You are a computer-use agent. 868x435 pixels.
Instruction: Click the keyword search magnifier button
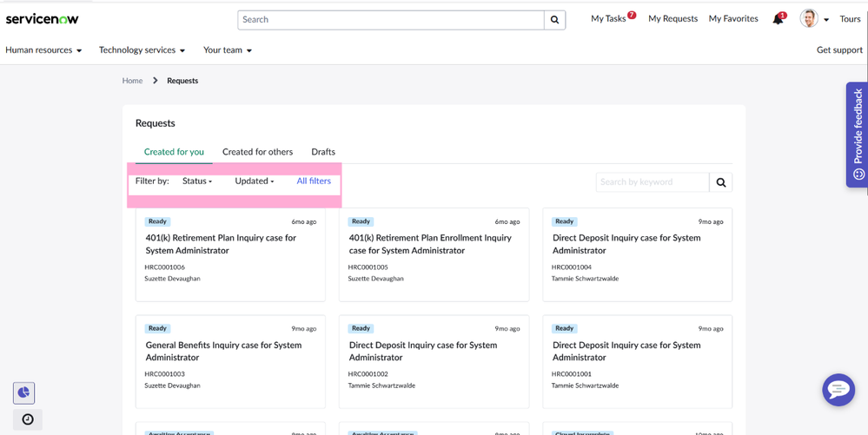721,182
